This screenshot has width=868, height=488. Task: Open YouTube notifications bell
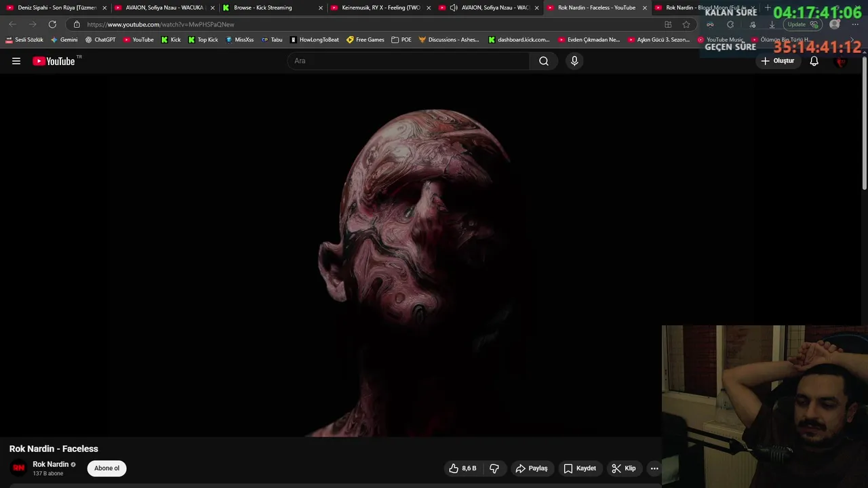coord(814,61)
